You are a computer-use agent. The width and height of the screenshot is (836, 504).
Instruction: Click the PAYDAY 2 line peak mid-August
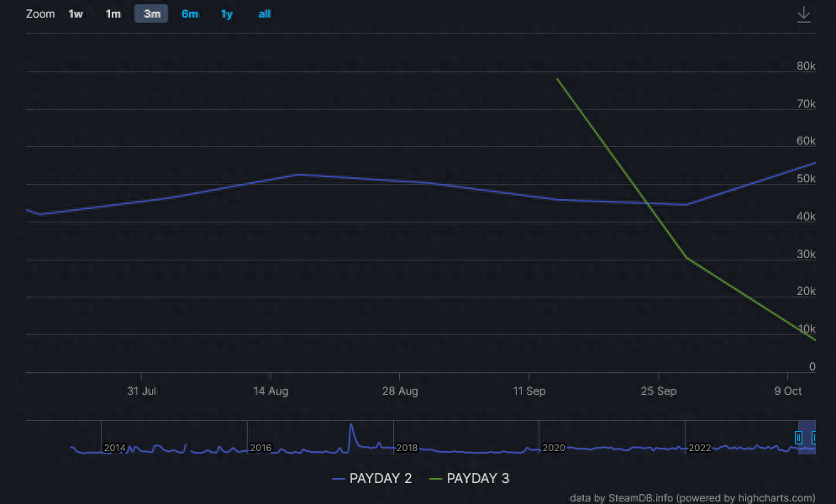pyautogui.click(x=300, y=174)
